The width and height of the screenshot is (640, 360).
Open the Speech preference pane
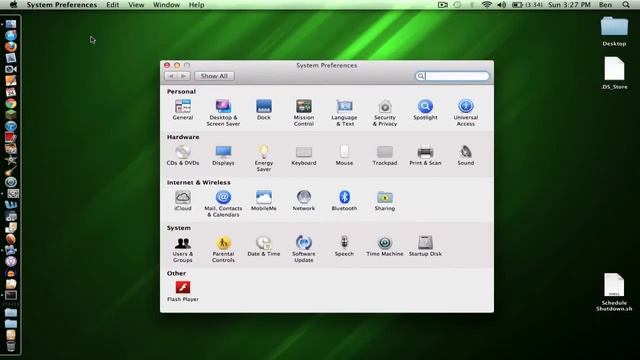[344, 246]
